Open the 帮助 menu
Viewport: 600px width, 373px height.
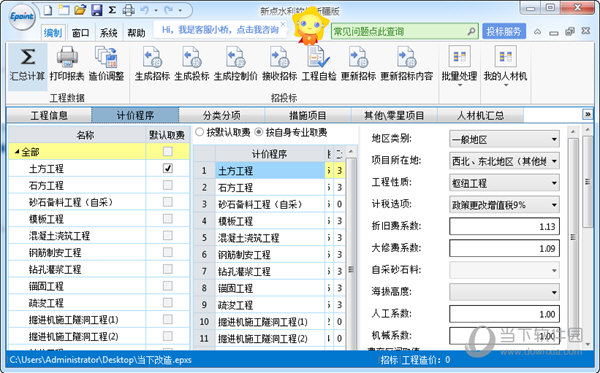click(x=136, y=33)
